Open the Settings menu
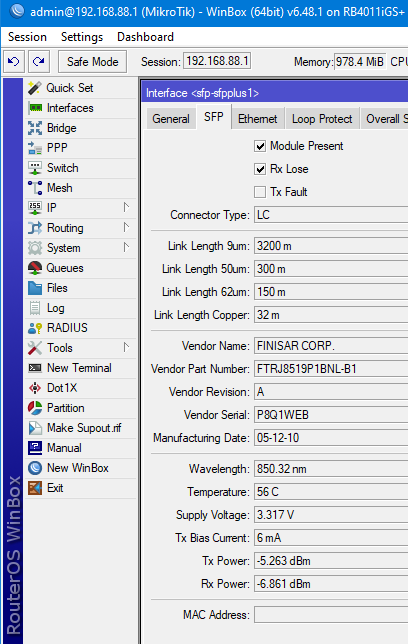The width and height of the screenshot is (408, 644). pyautogui.click(x=82, y=37)
